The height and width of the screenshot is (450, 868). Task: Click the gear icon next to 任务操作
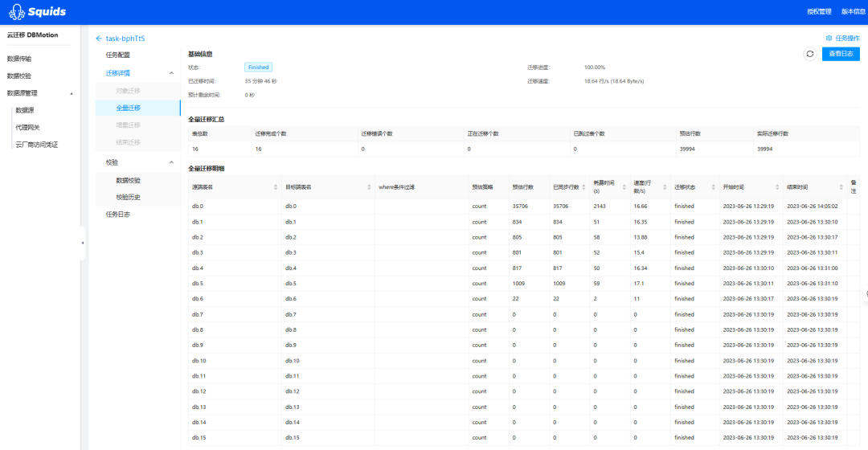tap(829, 39)
